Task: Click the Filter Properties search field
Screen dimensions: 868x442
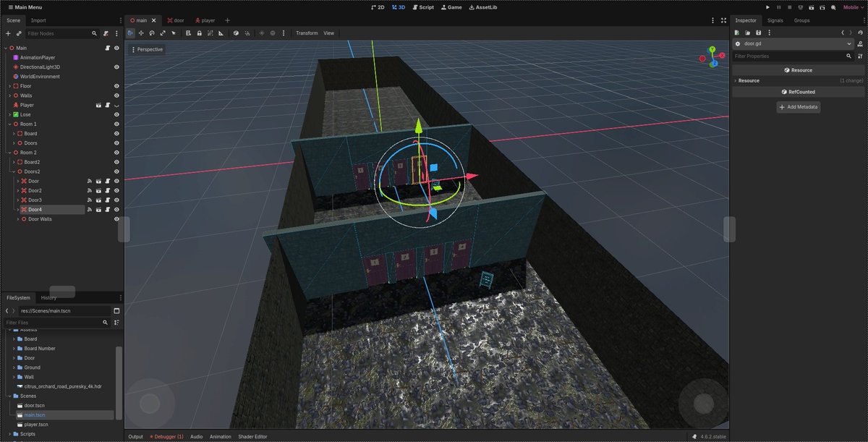Action: 793,56
